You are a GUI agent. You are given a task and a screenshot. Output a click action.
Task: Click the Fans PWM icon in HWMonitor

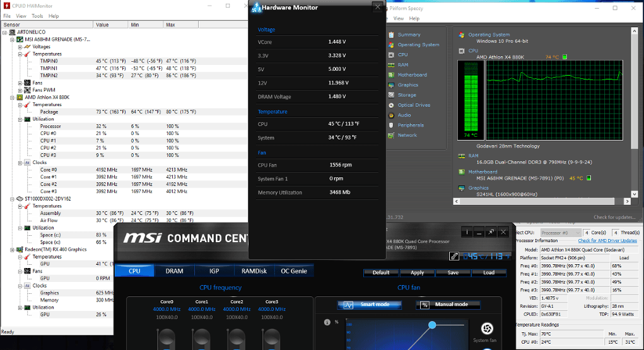coord(27,90)
